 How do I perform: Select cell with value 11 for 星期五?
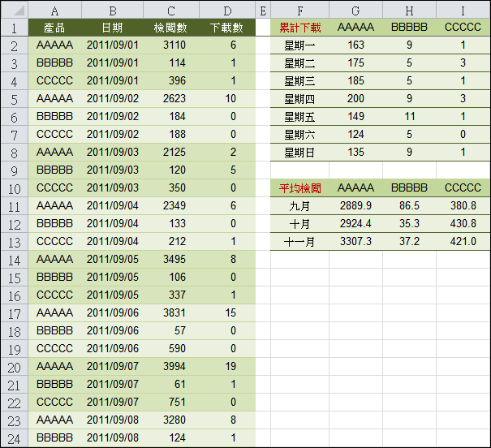[x=409, y=116]
